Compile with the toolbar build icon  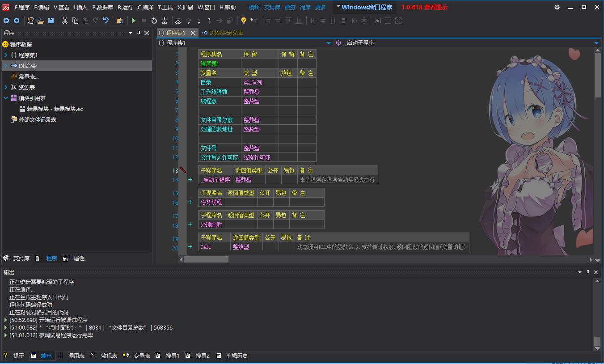point(165,21)
